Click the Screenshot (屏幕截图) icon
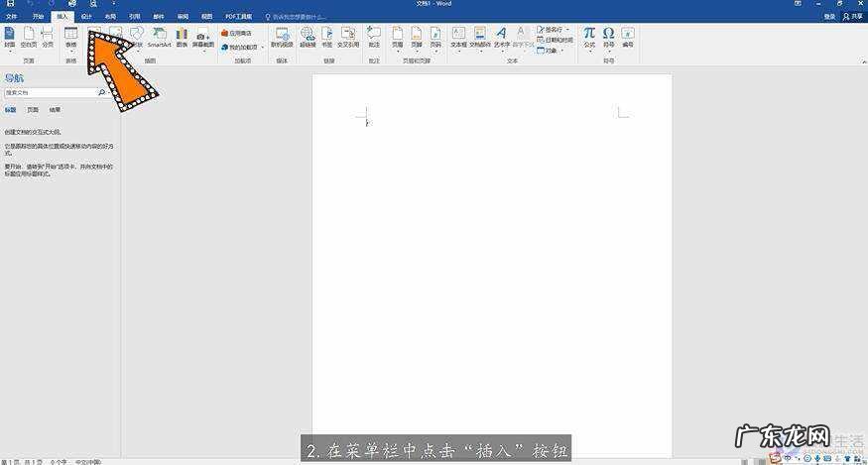This screenshot has height=465, width=868. click(x=203, y=37)
